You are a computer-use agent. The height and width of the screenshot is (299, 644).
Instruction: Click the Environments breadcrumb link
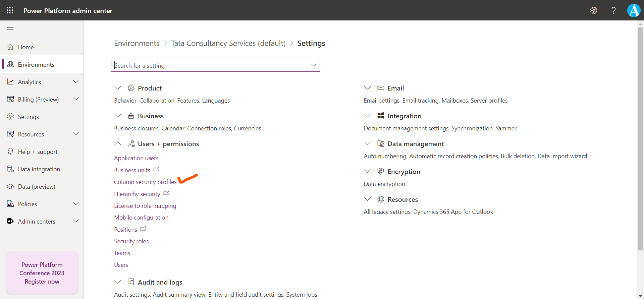137,44
